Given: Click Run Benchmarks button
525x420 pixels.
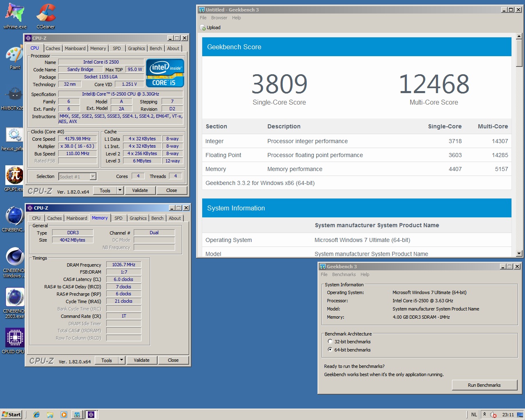Looking at the screenshot, I should pos(484,385).
